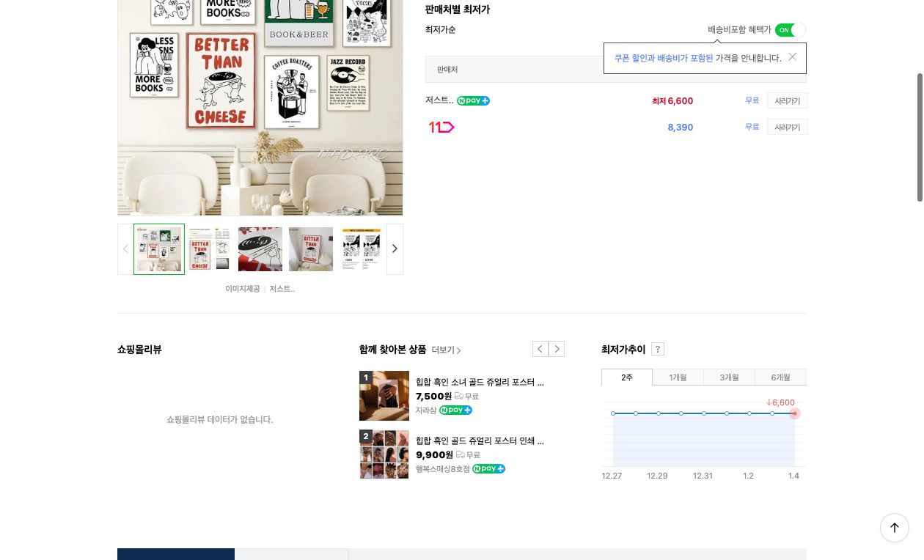This screenshot has height=560, width=924.
Task: Switch to the 1개월 price history tab
Action: click(678, 377)
